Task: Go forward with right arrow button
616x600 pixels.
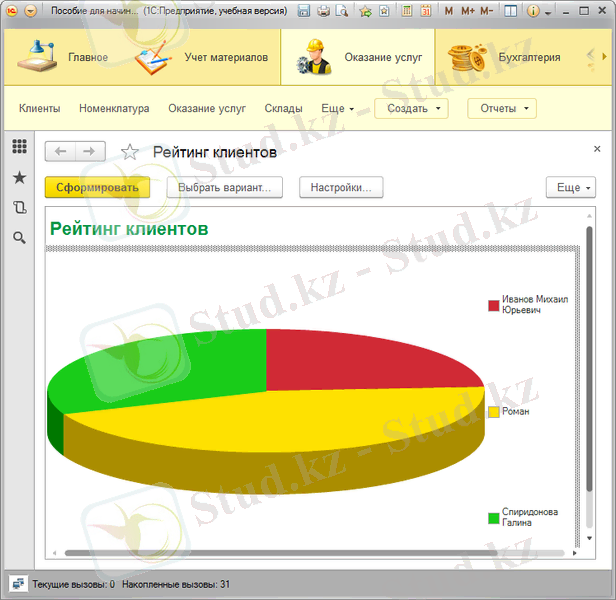Action: (90, 151)
